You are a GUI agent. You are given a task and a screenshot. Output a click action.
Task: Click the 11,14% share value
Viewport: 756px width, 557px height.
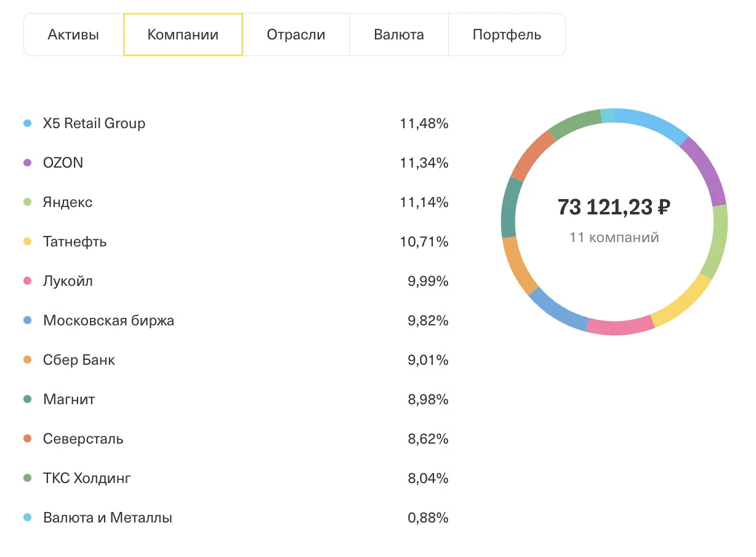[424, 202]
